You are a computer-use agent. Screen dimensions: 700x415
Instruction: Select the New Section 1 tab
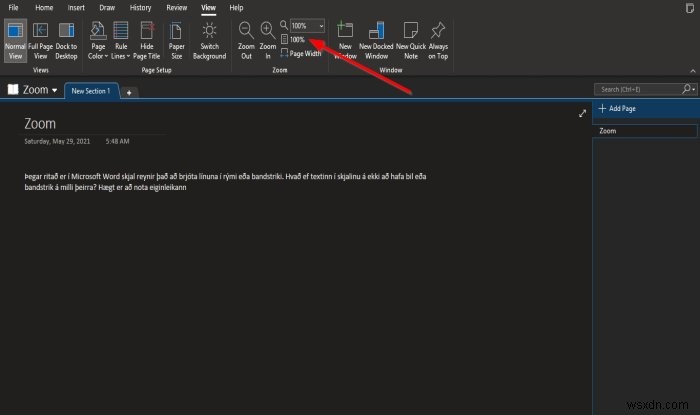click(x=91, y=91)
